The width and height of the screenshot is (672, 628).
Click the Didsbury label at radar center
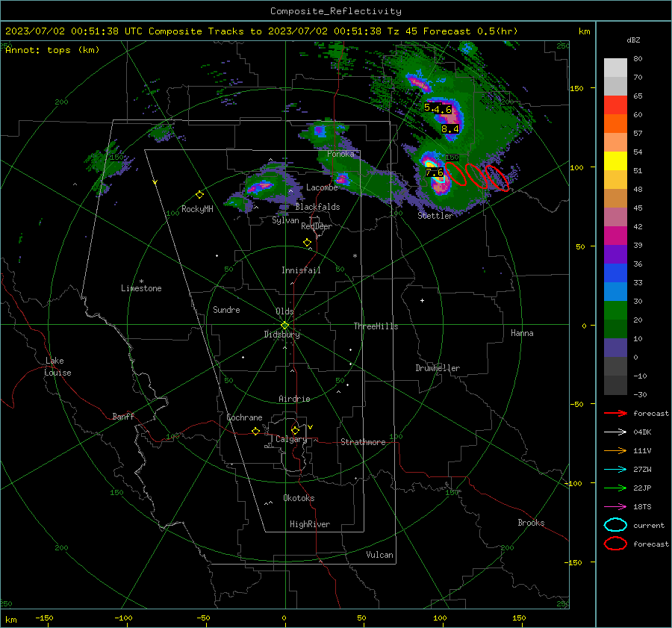pos(281,335)
